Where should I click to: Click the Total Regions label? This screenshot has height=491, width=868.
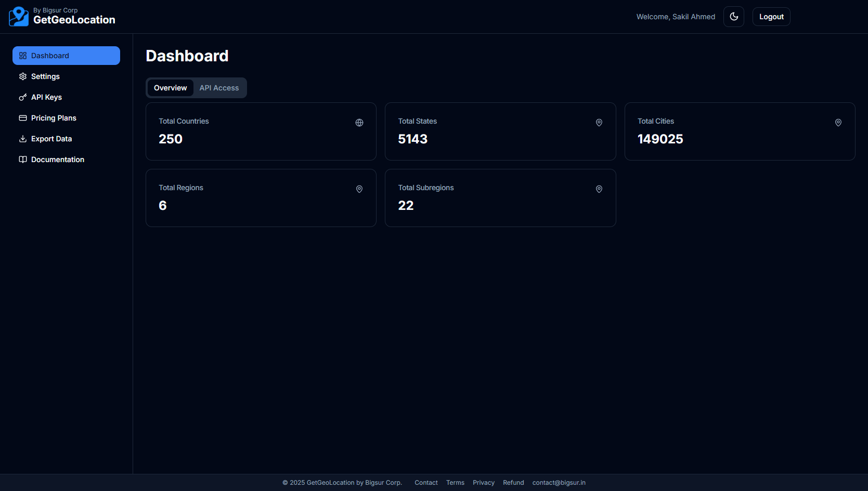coord(181,188)
